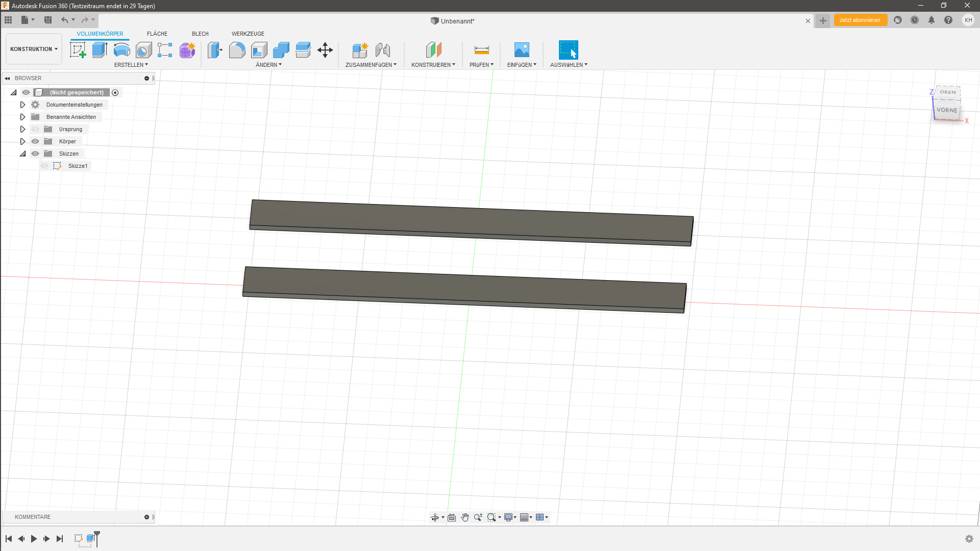Toggle visibility of the Ursprung folder

coord(35,129)
